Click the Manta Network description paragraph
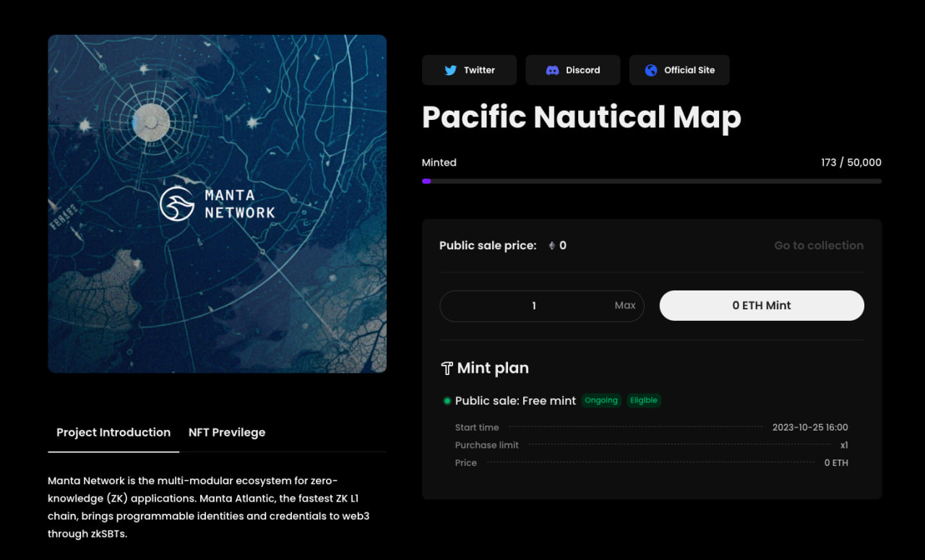925x560 pixels. pyautogui.click(x=209, y=507)
